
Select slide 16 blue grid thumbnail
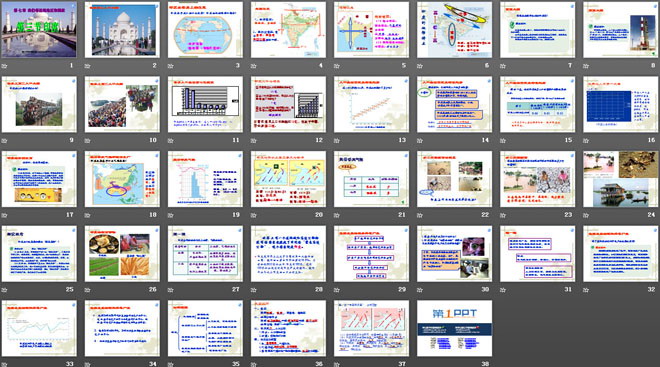pyautogui.click(x=621, y=104)
